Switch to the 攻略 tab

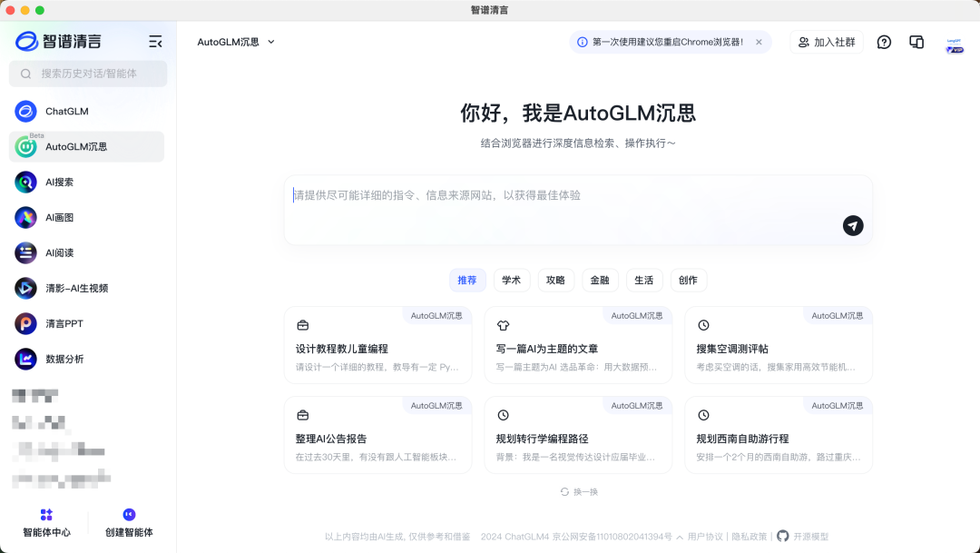[555, 281]
